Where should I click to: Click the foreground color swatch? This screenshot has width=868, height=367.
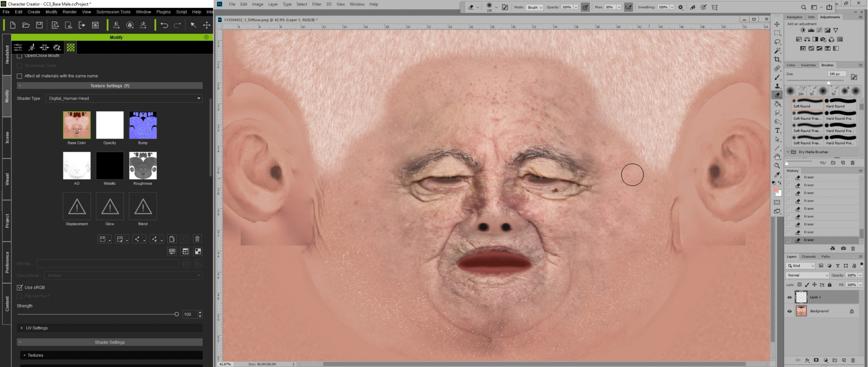pyautogui.click(x=775, y=189)
